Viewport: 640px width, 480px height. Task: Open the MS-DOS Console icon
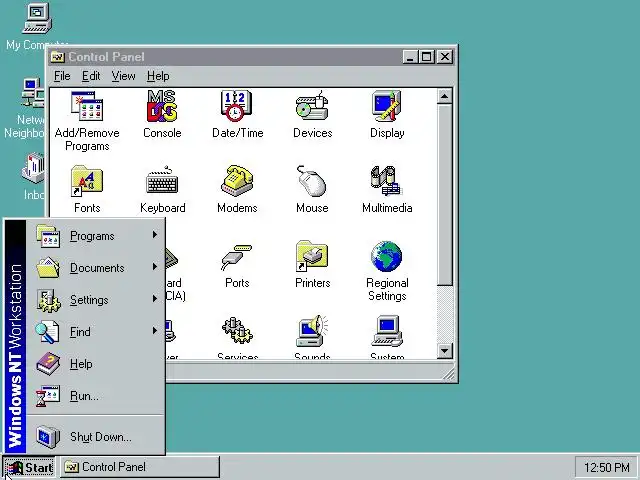[162, 107]
